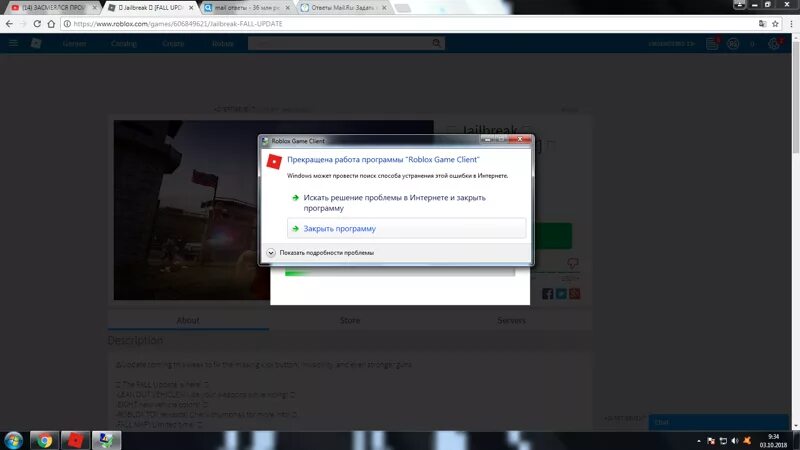This screenshot has width=800, height=450.
Task: Close the YouTube browser tab
Action: pyautogui.click(x=94, y=8)
